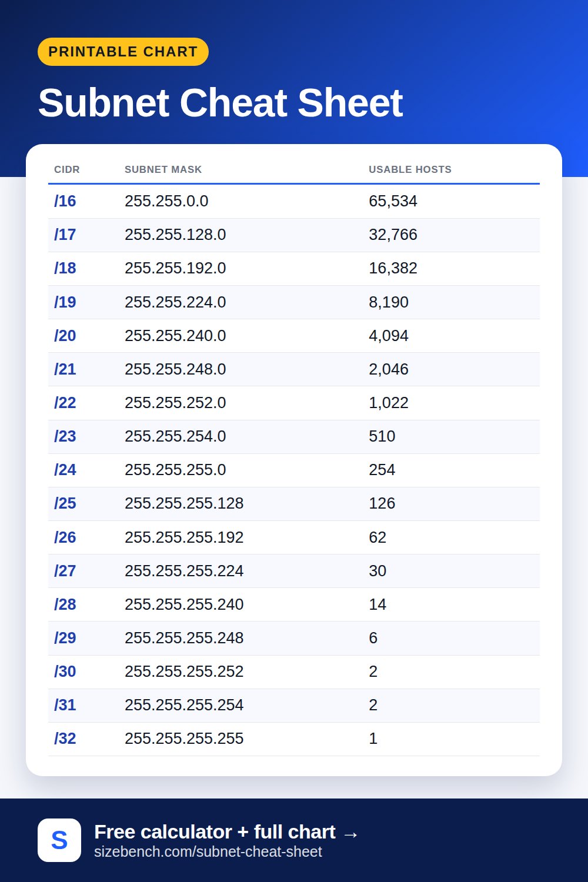Select the /19 CIDR cell
This screenshot has width=588, height=882.
click(65, 302)
